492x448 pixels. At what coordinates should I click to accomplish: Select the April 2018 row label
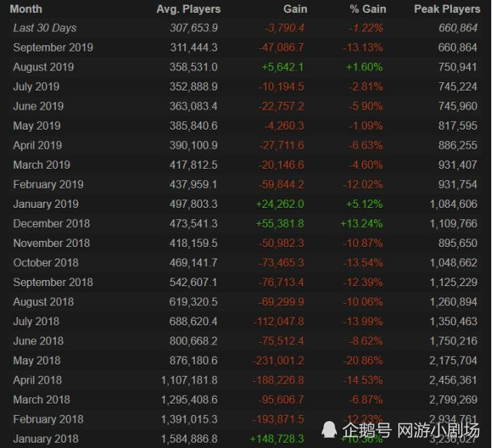tap(38, 380)
